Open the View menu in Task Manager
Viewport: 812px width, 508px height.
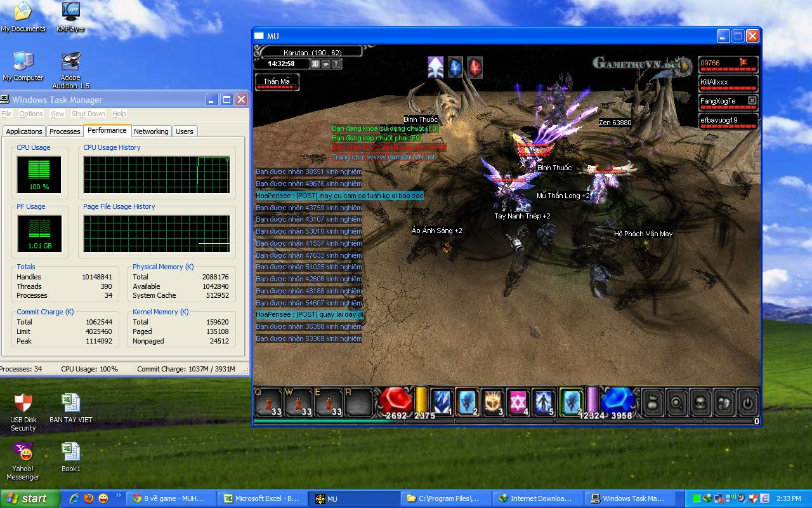(57, 114)
